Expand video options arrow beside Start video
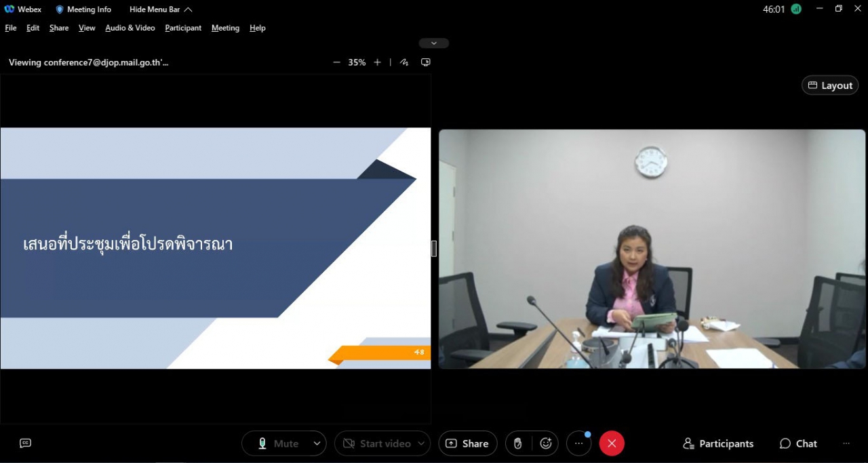This screenshot has width=868, height=463. (x=422, y=443)
